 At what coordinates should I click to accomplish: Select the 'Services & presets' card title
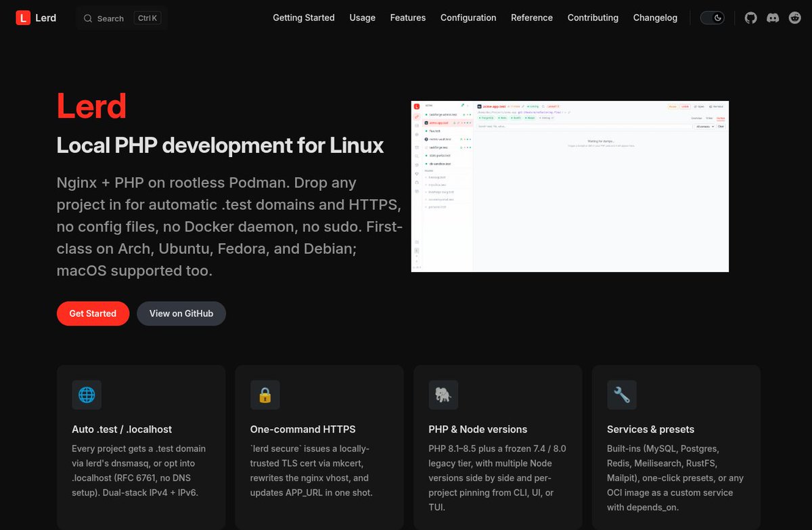(650, 429)
